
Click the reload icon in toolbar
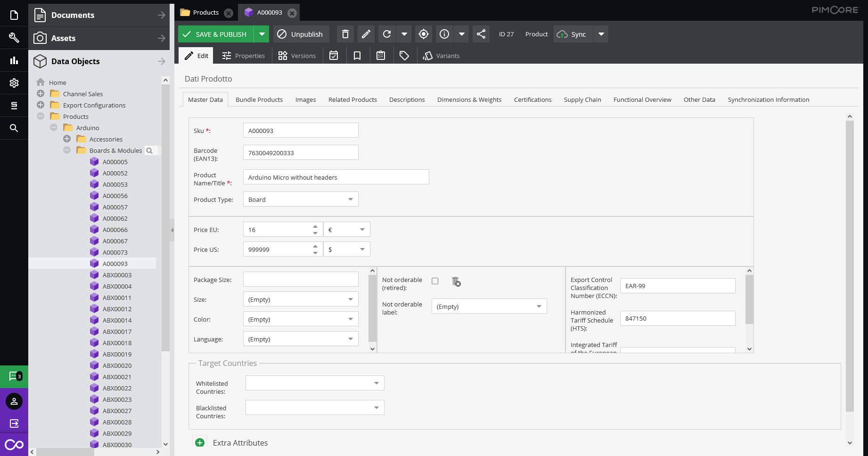click(387, 34)
